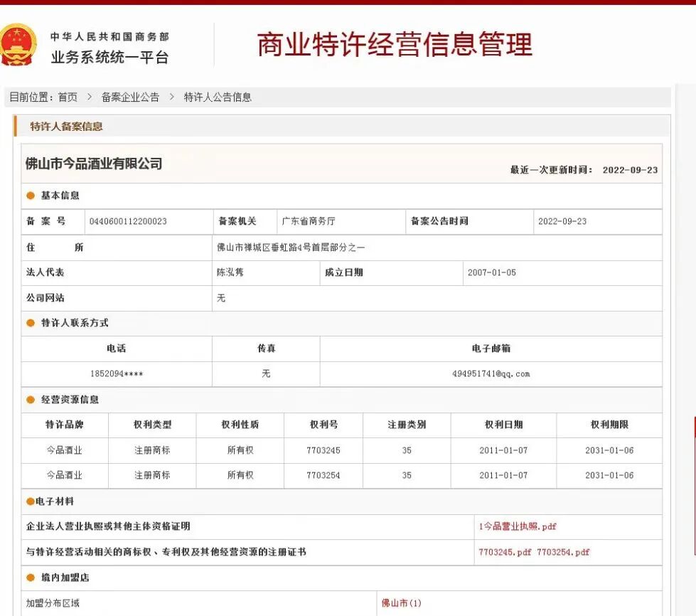
Task: Open 7703254.pdf certificate file
Action: (563, 552)
